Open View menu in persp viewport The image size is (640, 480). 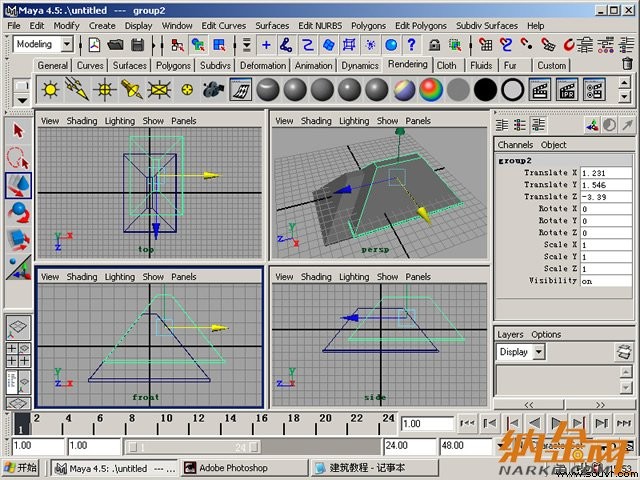click(x=284, y=121)
